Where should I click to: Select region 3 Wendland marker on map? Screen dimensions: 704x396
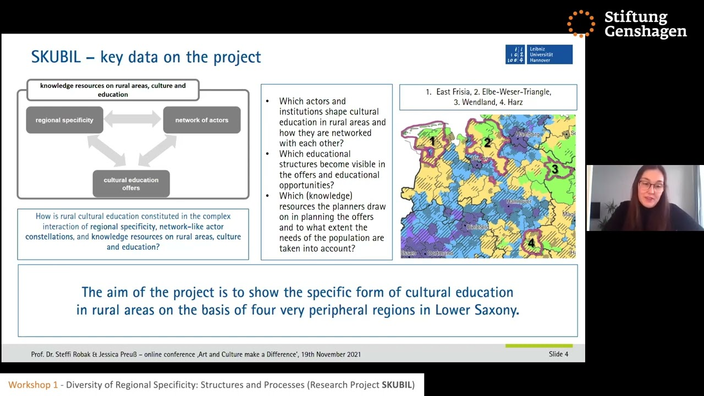(x=555, y=169)
